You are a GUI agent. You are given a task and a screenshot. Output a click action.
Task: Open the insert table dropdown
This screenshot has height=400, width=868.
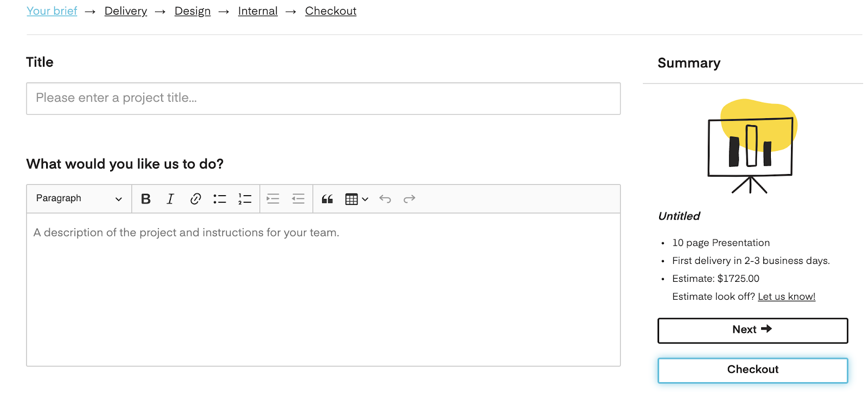coord(356,199)
